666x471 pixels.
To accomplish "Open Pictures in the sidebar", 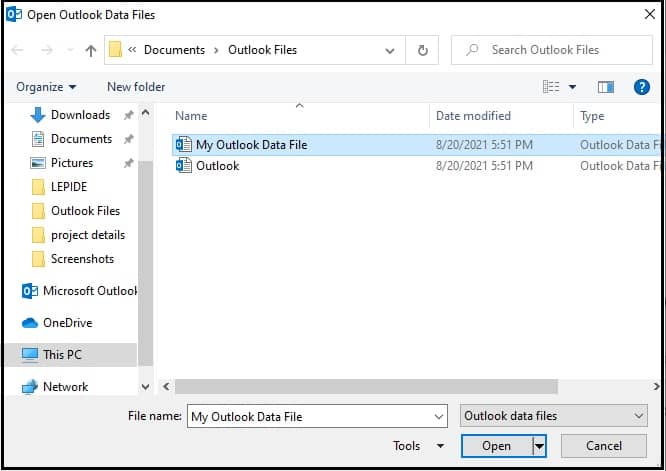I will (72, 163).
